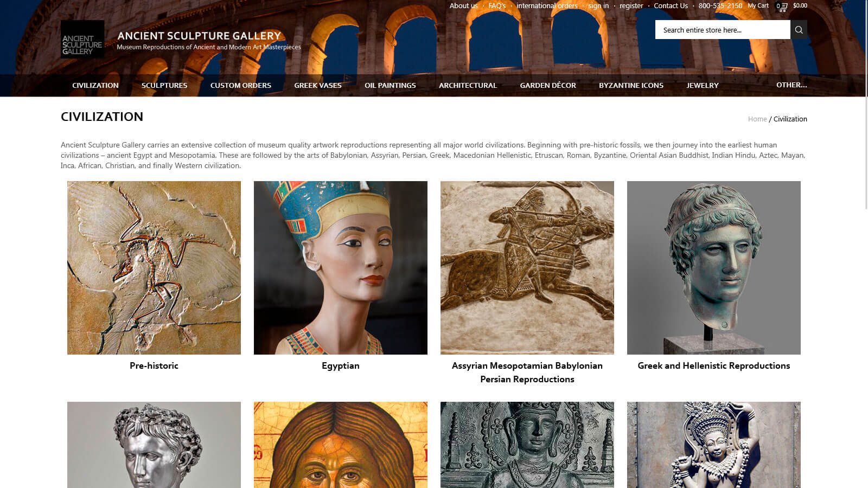Open the BYZANTINE ICONS section

tap(631, 85)
